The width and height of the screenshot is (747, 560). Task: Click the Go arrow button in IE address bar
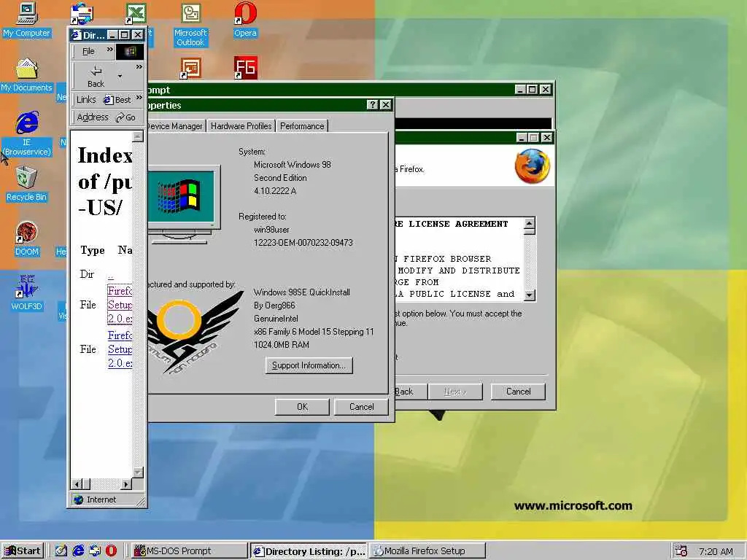pos(125,117)
